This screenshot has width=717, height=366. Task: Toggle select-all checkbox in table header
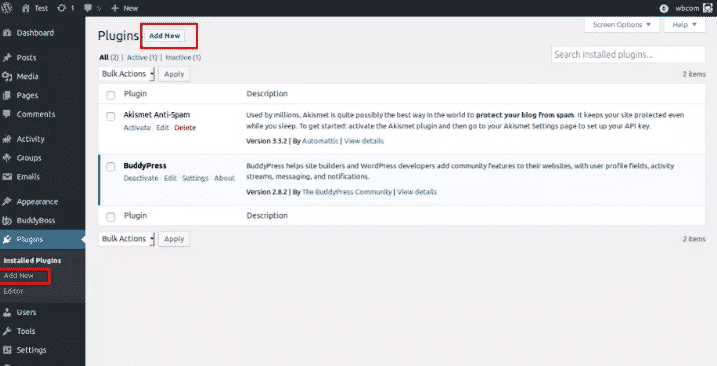tap(111, 95)
